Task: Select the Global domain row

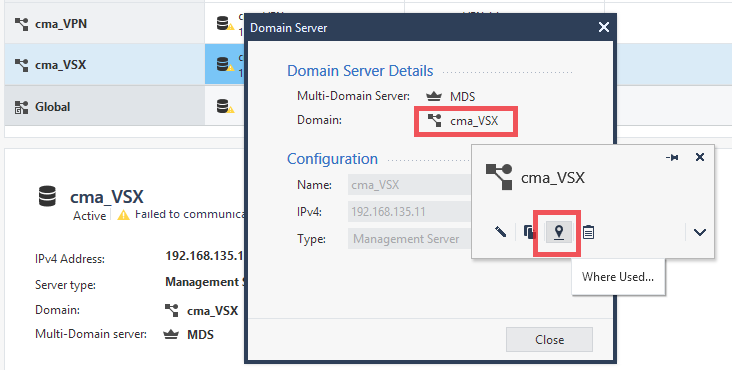Action: coord(105,107)
